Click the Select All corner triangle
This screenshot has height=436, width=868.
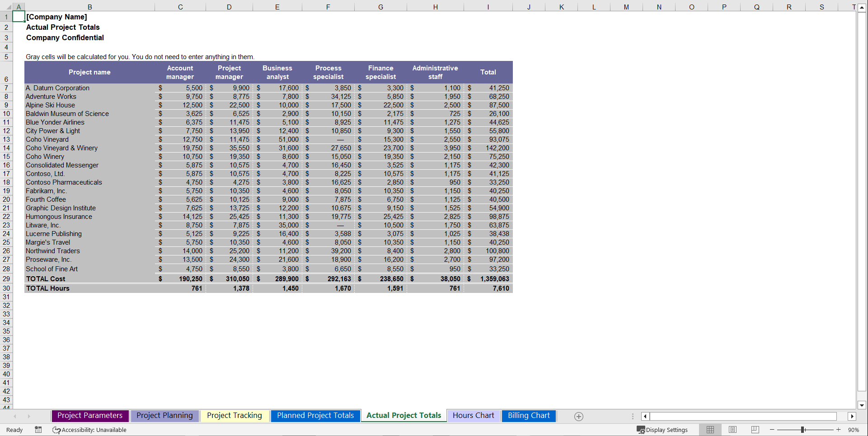point(8,7)
